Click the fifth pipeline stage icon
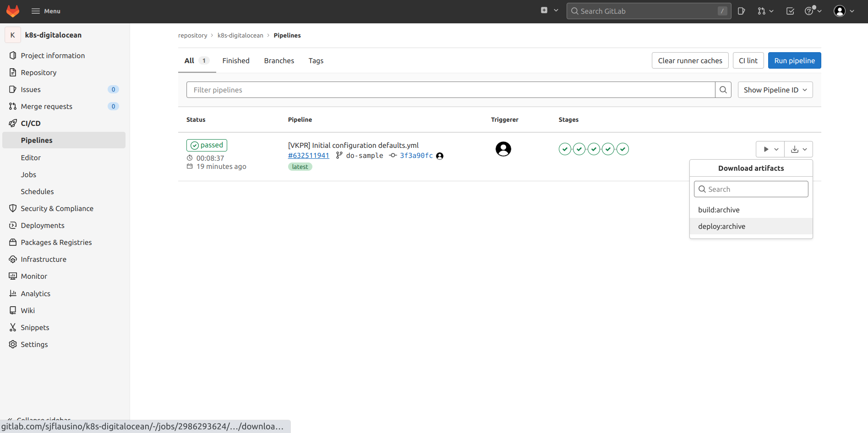Screen dimensions: 868x433 click(x=622, y=149)
